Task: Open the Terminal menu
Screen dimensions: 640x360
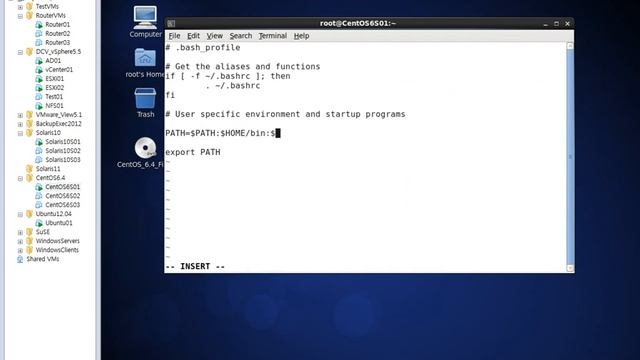Action: tap(273, 36)
